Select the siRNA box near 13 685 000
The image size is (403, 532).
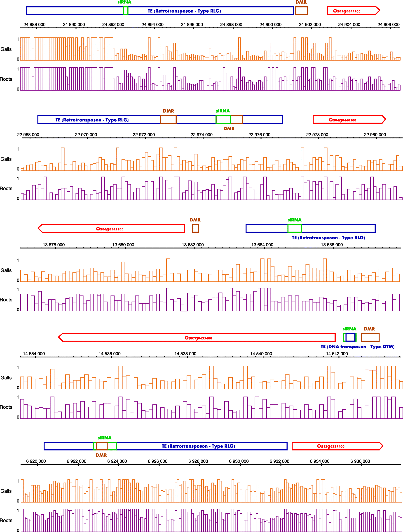(295, 228)
